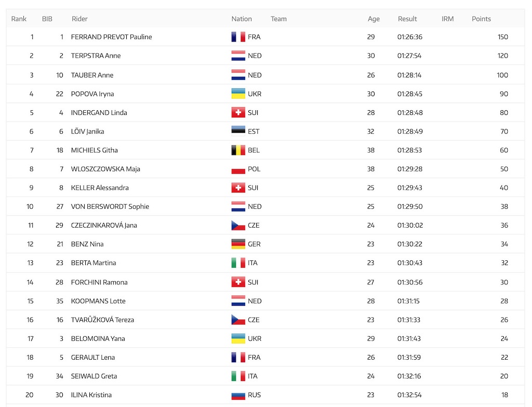The height and width of the screenshot is (407, 532).
Task: Click KELLER Alessandra's rider name
Action: (100, 188)
